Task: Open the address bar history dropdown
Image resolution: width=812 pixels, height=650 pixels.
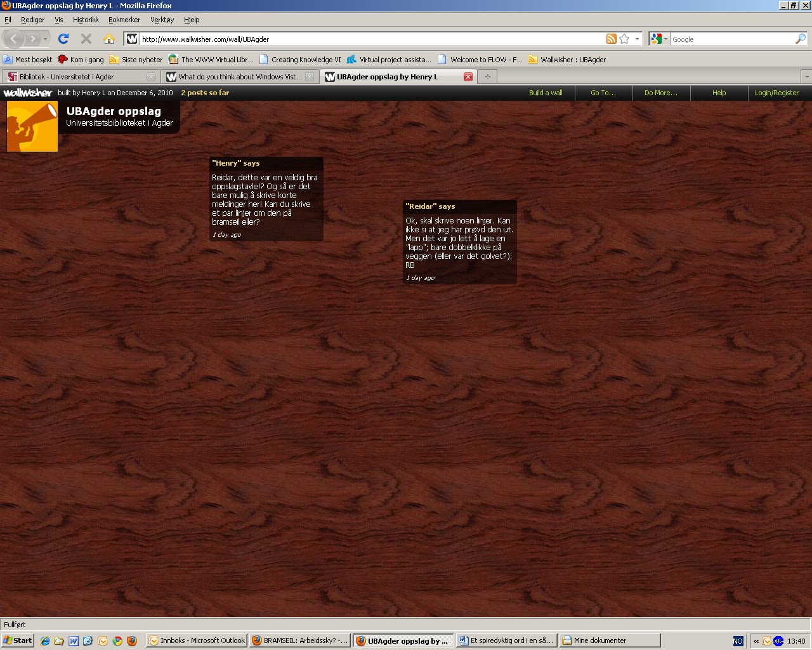Action: point(638,39)
